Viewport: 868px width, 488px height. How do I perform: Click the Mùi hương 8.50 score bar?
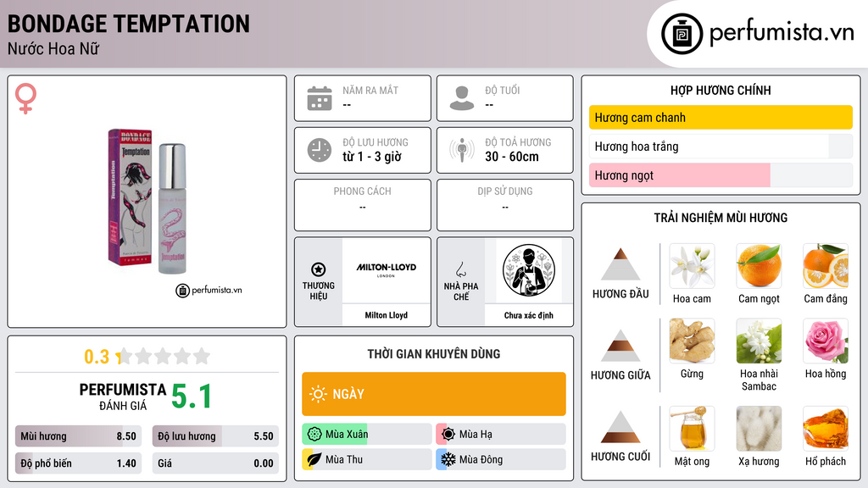[x=78, y=436]
